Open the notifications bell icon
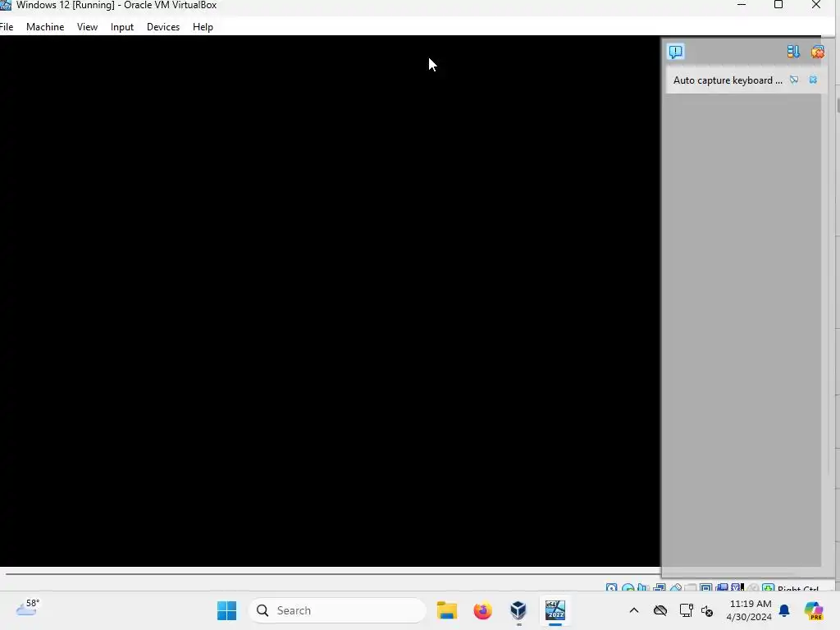 click(x=784, y=610)
